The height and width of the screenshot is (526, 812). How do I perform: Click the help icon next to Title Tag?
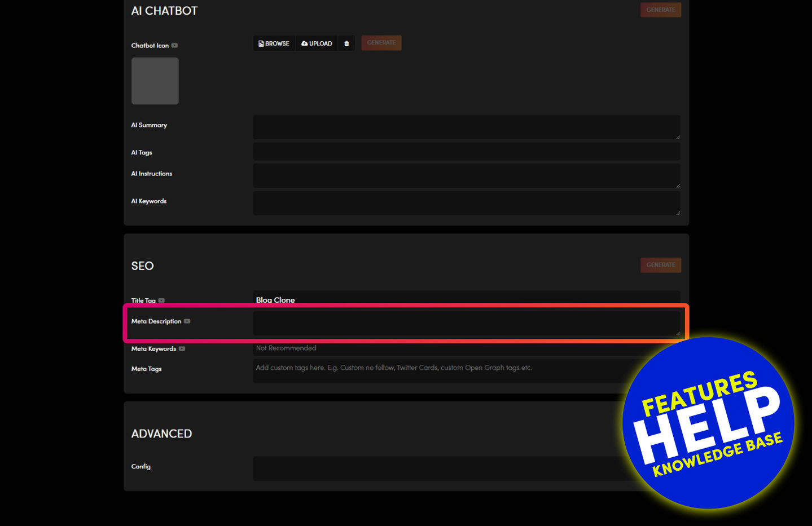coord(161,300)
